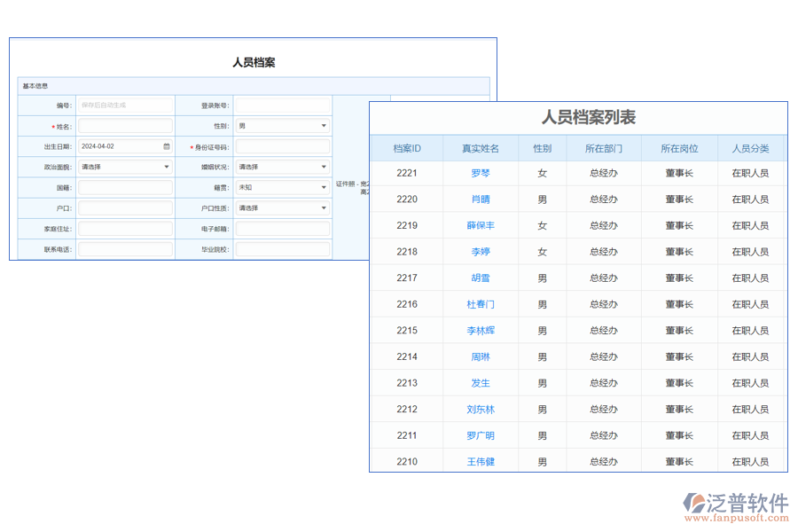The image size is (798, 532).
Task: Open the 出生日期 calendar date picker
Action: pyautogui.click(x=168, y=145)
